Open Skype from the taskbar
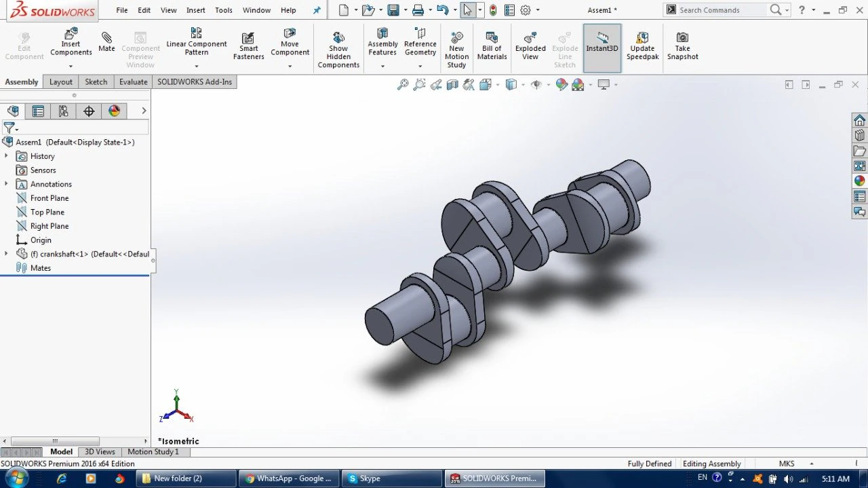This screenshot has width=868, height=488. click(390, 478)
